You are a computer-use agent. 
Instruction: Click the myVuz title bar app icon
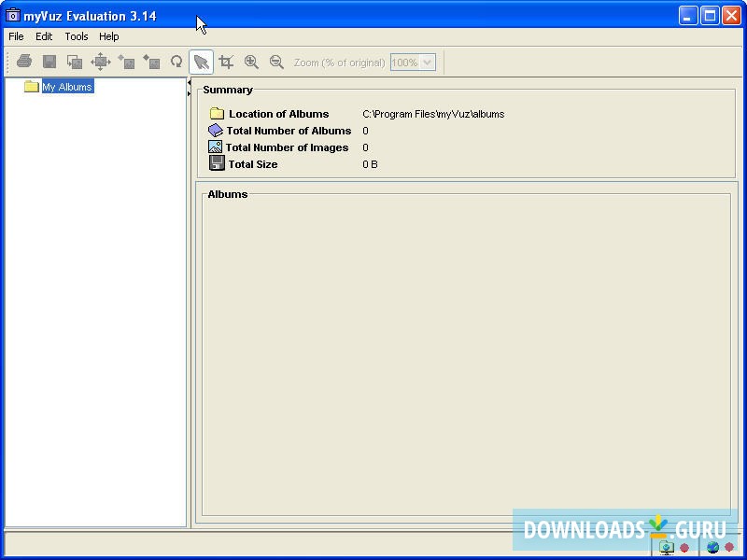(x=13, y=15)
